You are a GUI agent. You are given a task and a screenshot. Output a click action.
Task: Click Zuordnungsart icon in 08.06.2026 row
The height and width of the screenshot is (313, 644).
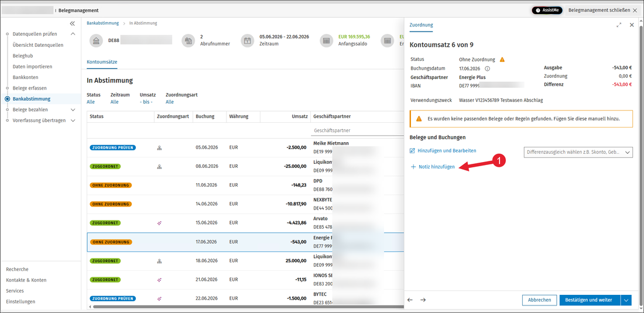(159, 167)
